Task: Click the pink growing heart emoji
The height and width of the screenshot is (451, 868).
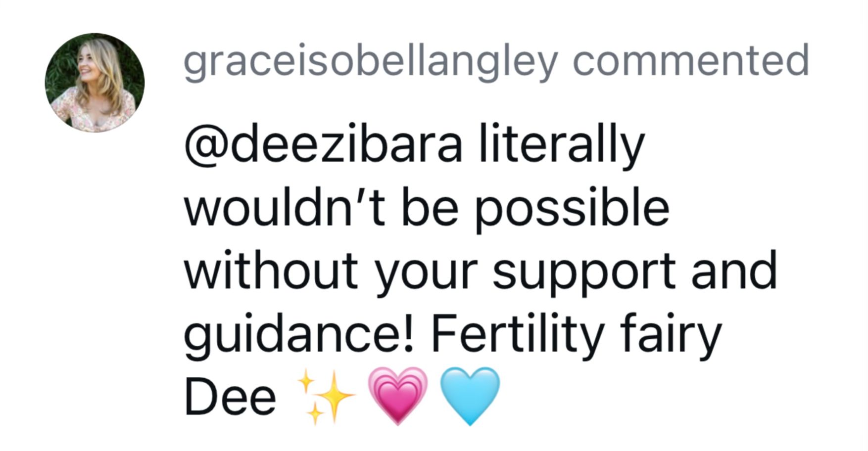Action: 397,396
